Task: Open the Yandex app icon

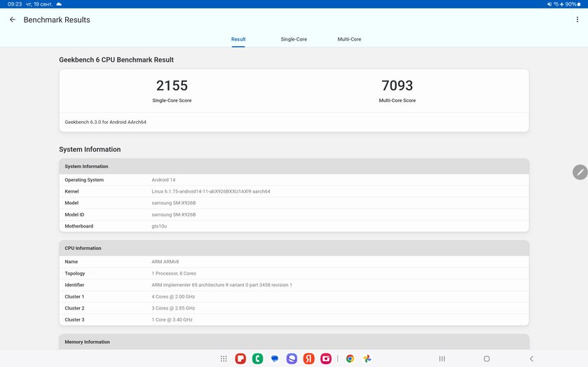Action: coord(308,359)
